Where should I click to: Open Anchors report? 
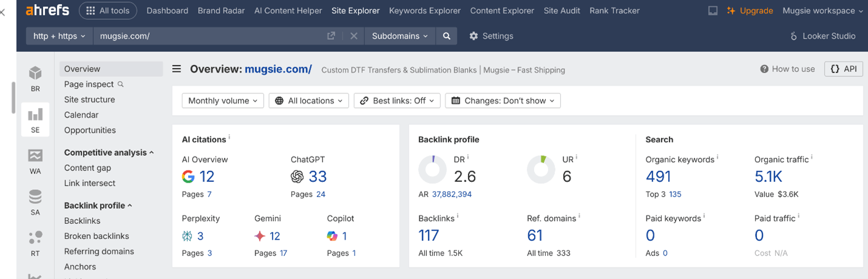tap(80, 267)
